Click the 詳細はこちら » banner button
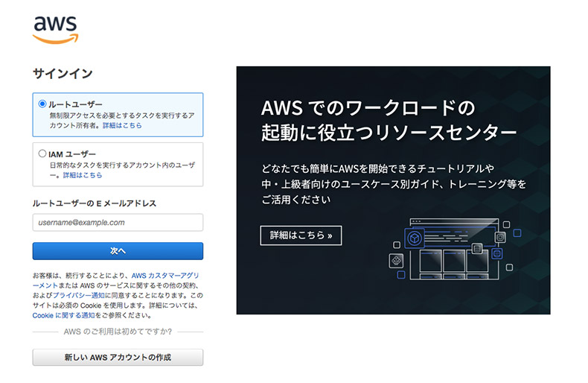This screenshot has width=588, height=383. (x=301, y=235)
